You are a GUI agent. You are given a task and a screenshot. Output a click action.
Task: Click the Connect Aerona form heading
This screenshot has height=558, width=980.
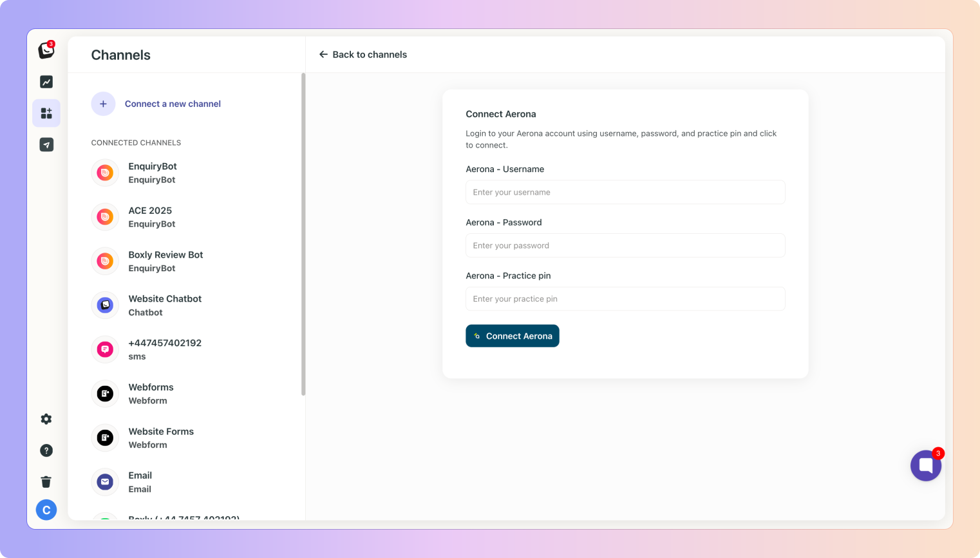[x=501, y=114]
